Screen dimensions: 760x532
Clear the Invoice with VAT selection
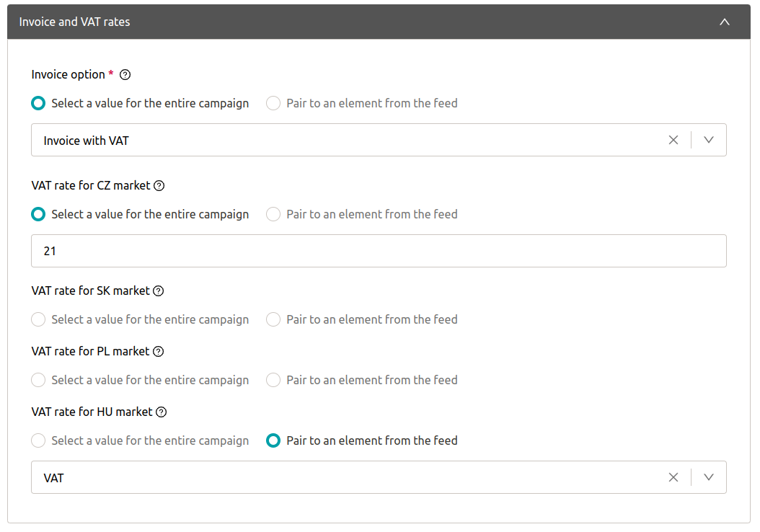673,140
